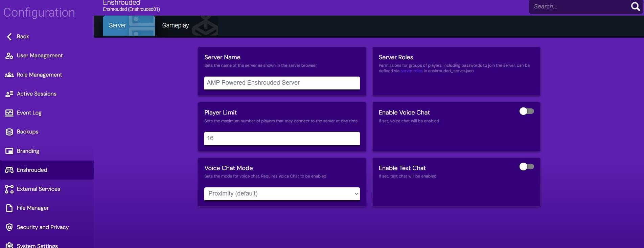Screen dimensions: 644x248
Task: Click the Player Limit input field
Action: point(282,138)
